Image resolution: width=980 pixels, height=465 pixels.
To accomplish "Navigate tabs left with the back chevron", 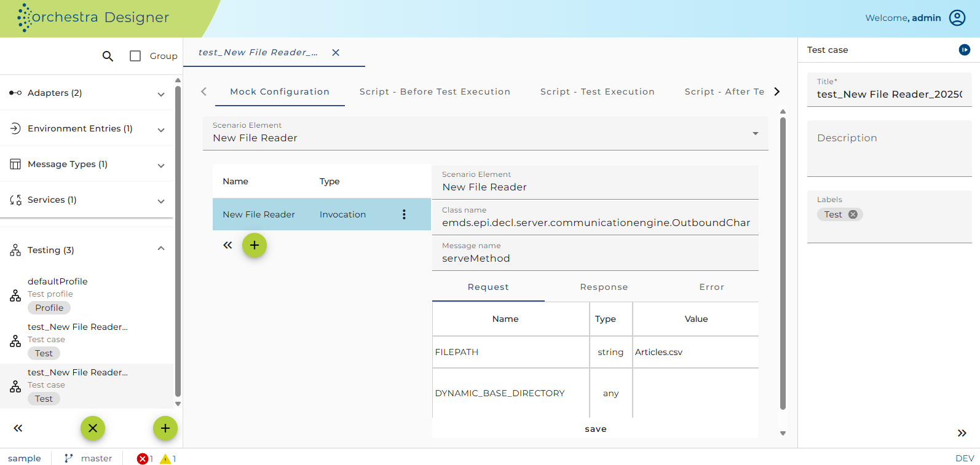I will [x=204, y=92].
